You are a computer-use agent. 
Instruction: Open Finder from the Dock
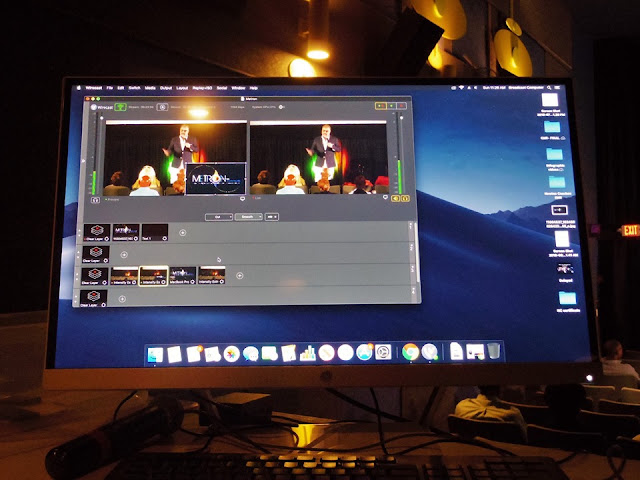click(155, 354)
